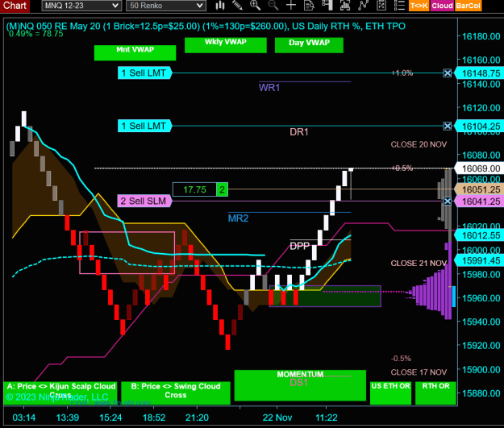Screen dimensions: 504x428
Task: Open the data box icon
Action: [x=309, y=6]
